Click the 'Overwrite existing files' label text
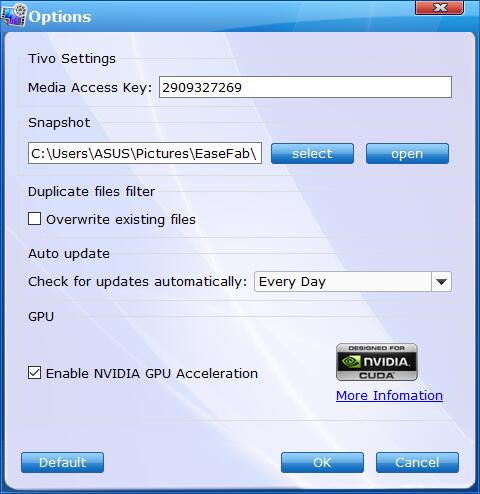 point(121,220)
